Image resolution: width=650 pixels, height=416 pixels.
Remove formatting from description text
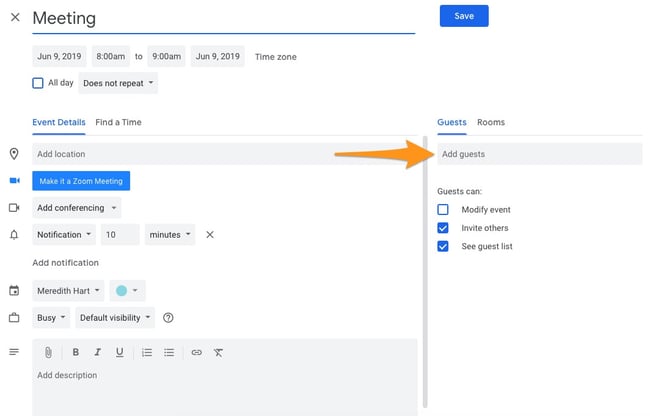tap(218, 352)
